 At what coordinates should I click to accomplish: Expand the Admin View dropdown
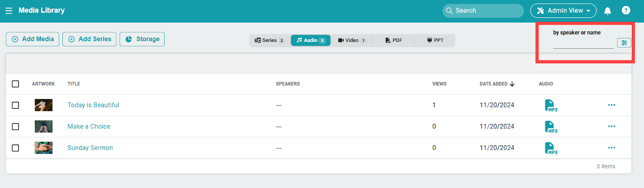pos(563,11)
